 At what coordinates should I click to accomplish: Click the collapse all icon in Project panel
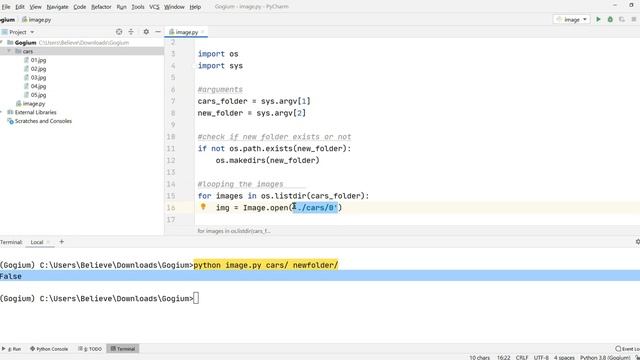coord(131,32)
